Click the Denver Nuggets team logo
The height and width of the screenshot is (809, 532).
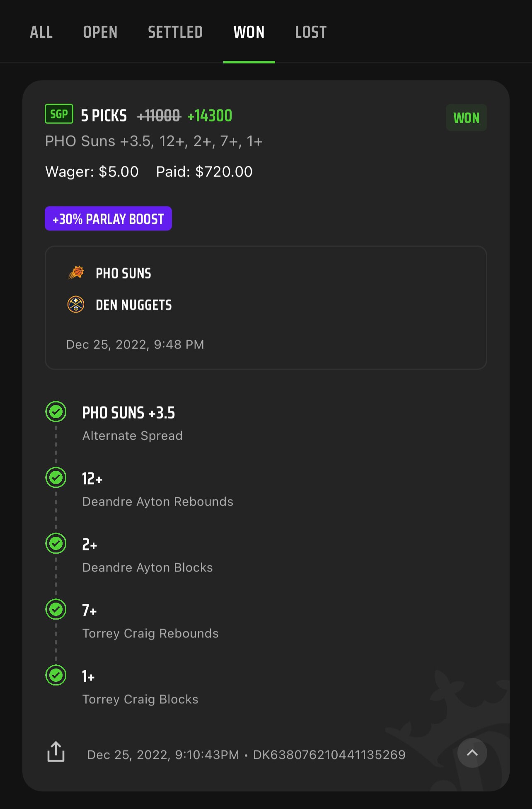coord(76,305)
